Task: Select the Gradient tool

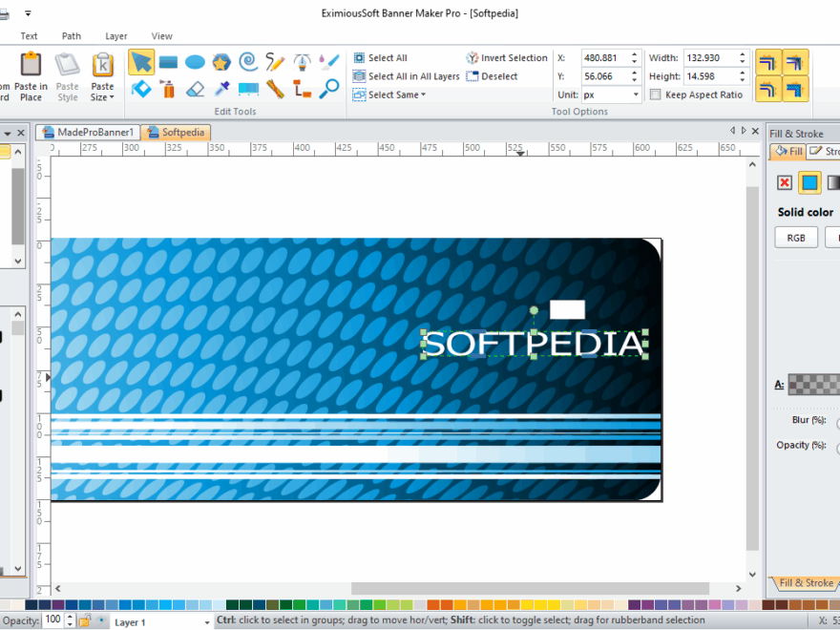Action: pyautogui.click(x=248, y=89)
